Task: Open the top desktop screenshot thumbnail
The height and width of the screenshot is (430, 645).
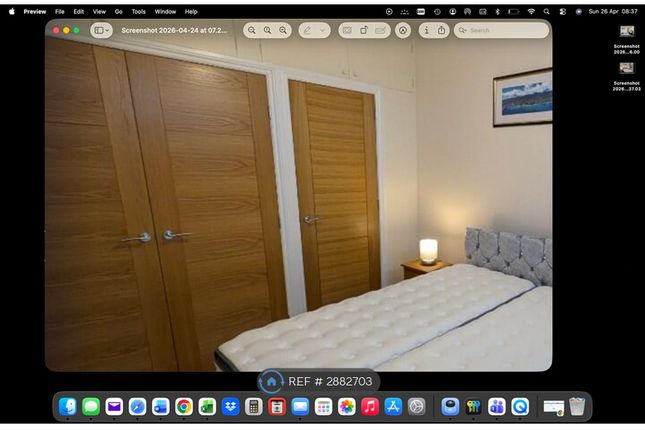Action: [x=626, y=31]
